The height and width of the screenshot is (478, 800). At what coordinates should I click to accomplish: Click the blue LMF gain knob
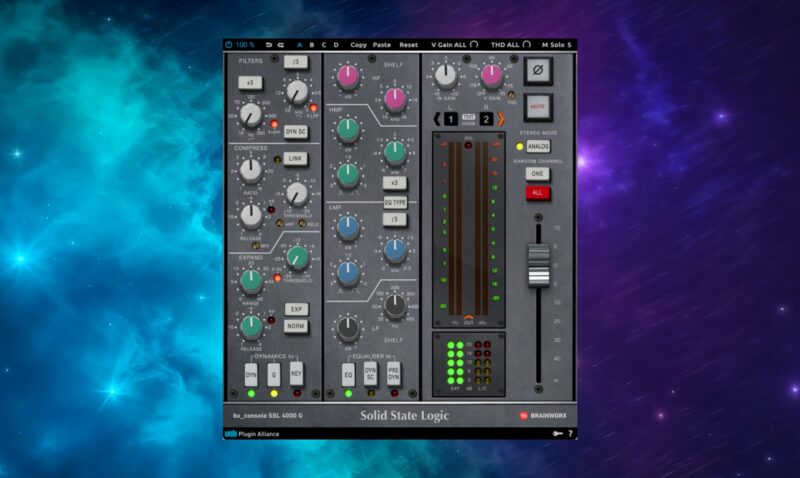coord(348,229)
